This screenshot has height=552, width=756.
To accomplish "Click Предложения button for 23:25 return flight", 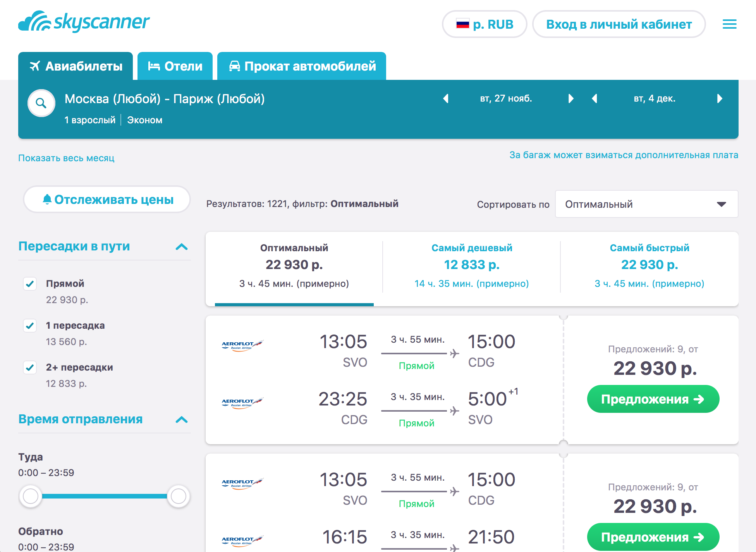I will 653,399.
